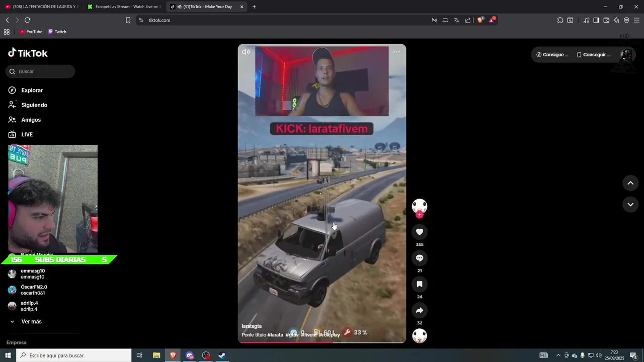Image resolution: width=644 pixels, height=362 pixels.
Task: Open the notification center icon
Action: (x=633, y=355)
